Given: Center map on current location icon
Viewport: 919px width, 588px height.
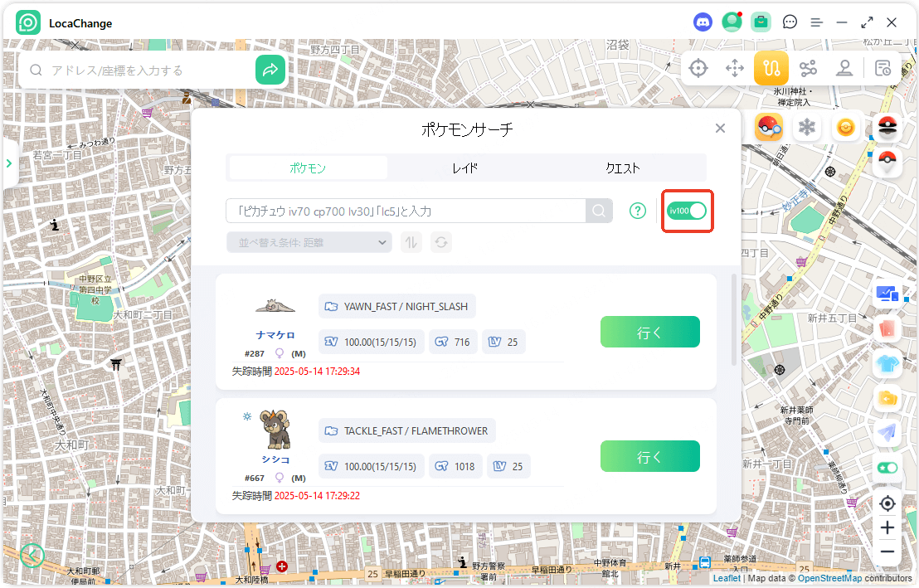Looking at the screenshot, I should (x=887, y=503).
